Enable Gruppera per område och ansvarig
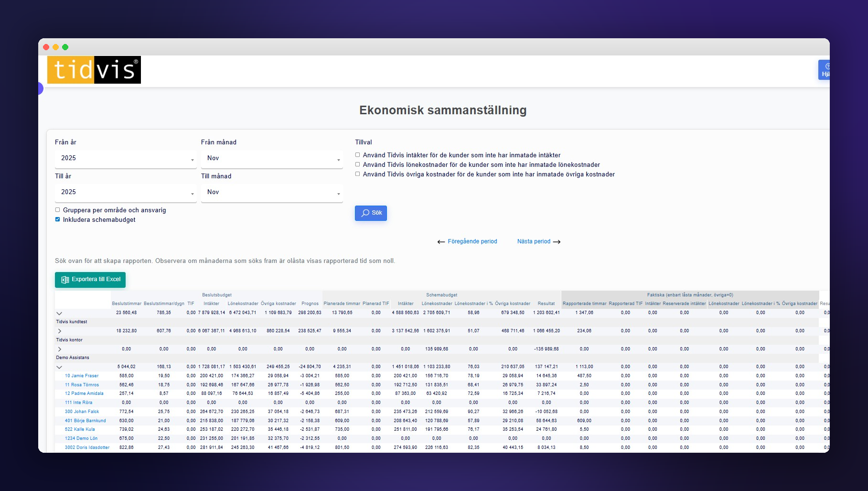868x491 pixels. click(x=58, y=210)
